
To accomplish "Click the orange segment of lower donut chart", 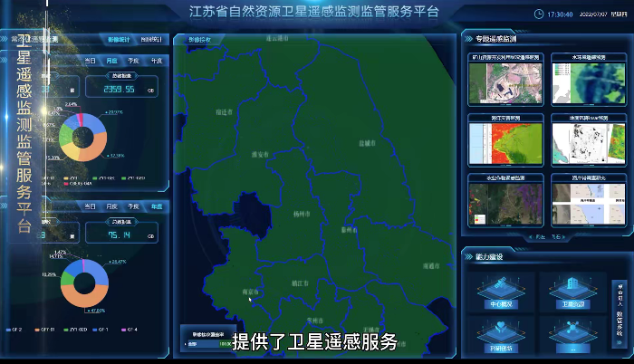I will pos(83,299).
